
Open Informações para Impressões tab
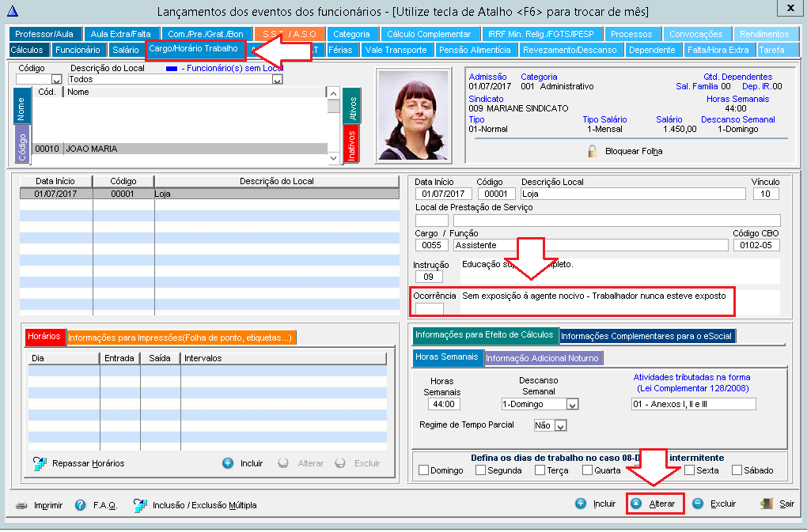[x=180, y=338]
